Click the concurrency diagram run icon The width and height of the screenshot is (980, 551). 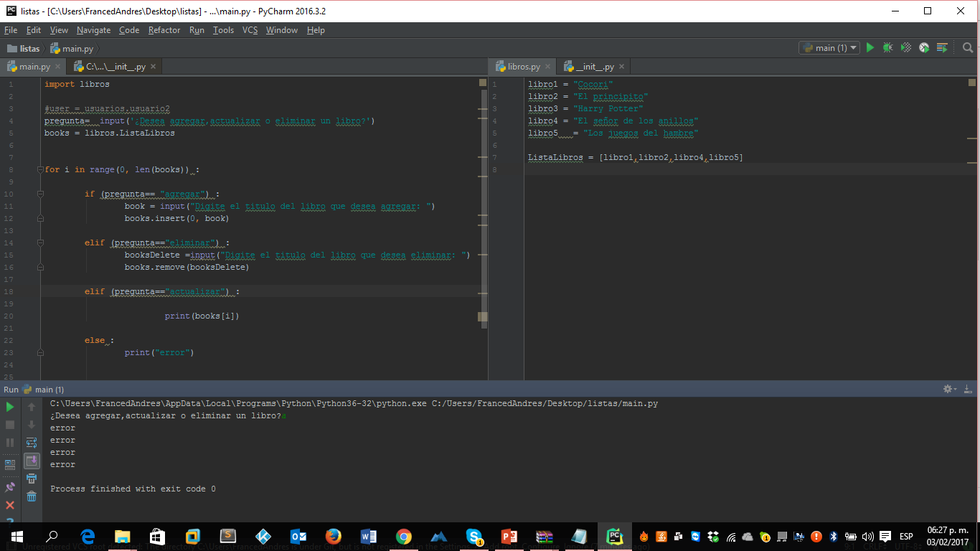[942, 48]
